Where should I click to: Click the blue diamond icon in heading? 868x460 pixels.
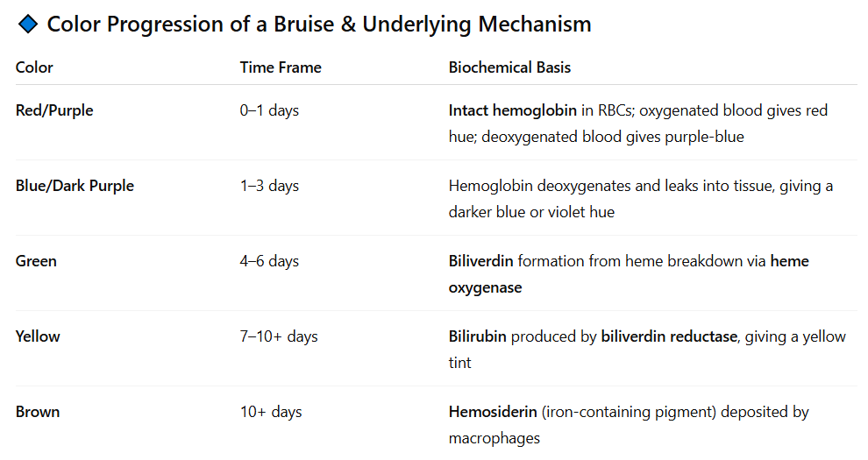click(x=28, y=25)
